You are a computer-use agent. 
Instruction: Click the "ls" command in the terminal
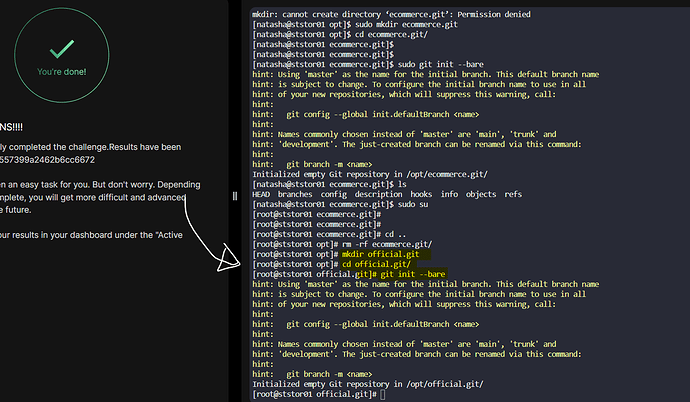[402, 184]
